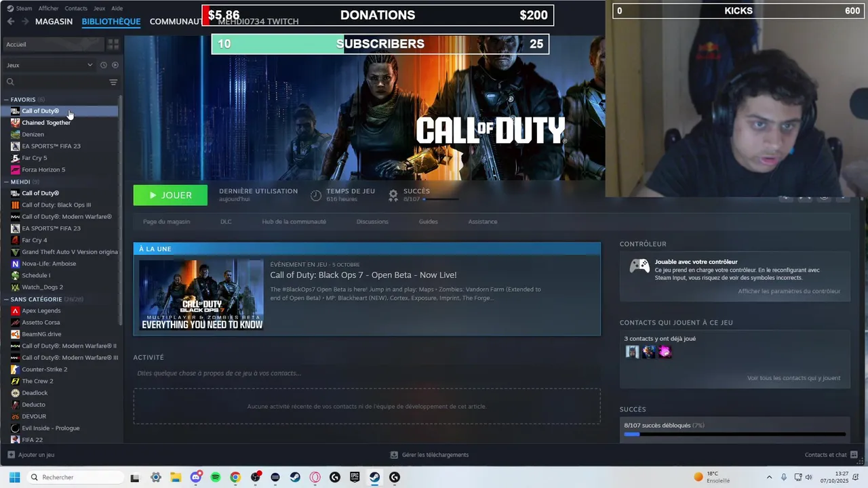The width and height of the screenshot is (868, 488).
Task: Go to the MAGASIN tab
Action: tap(54, 22)
